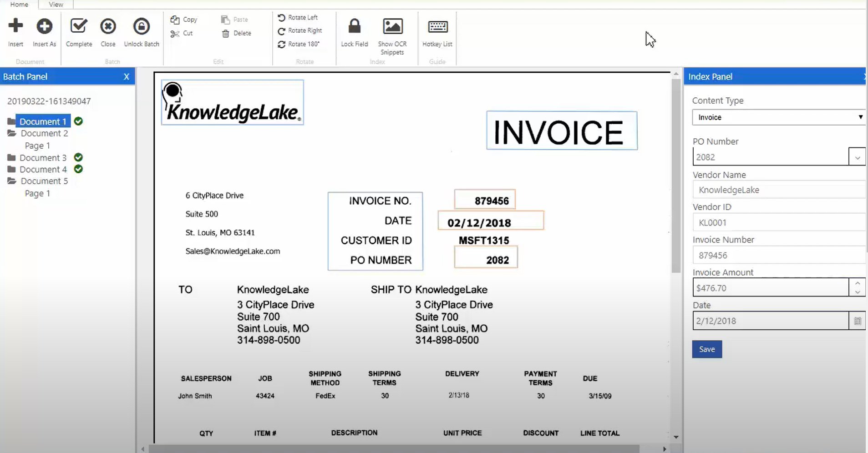
Task: Close the Batch Panel
Action: pyautogui.click(x=127, y=76)
